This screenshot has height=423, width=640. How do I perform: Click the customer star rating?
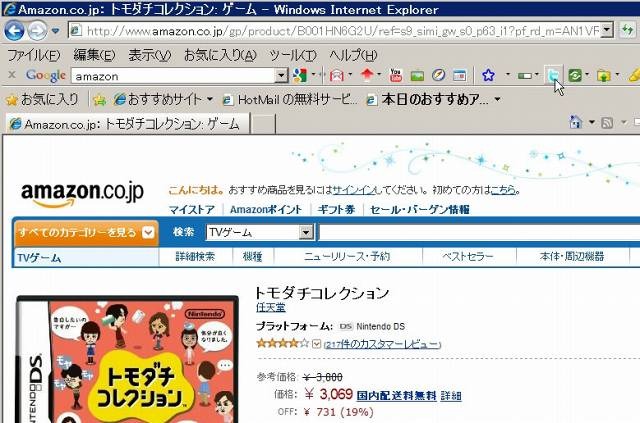click(x=282, y=343)
